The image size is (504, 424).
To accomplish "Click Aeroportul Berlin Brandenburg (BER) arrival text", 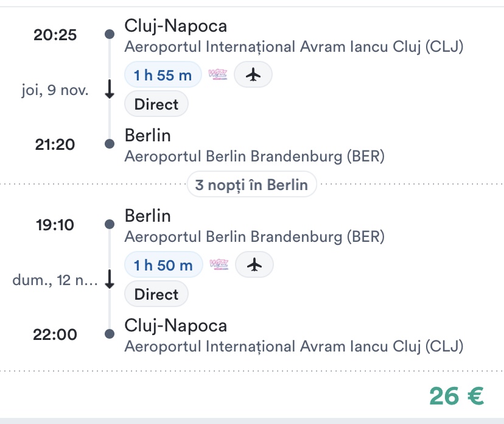I will 254,157.
